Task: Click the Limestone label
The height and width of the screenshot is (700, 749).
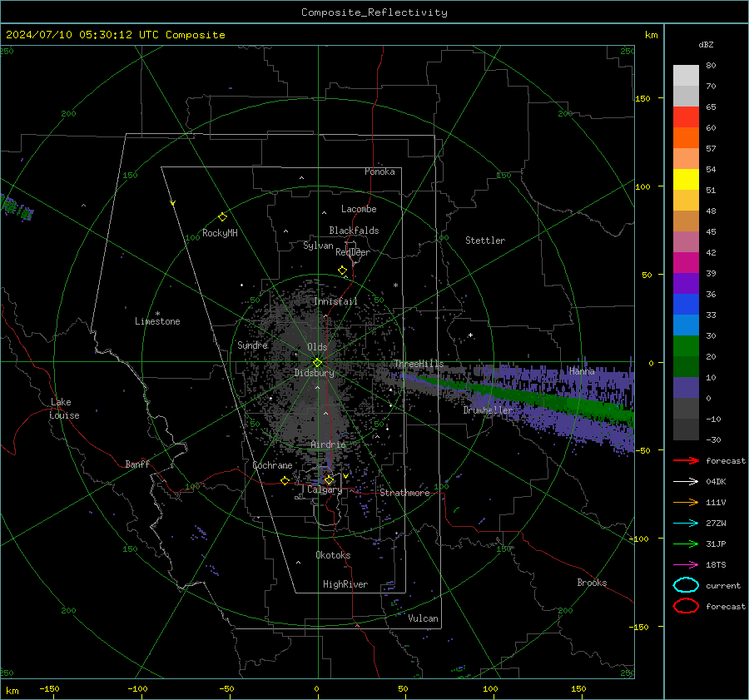Action: (x=157, y=321)
